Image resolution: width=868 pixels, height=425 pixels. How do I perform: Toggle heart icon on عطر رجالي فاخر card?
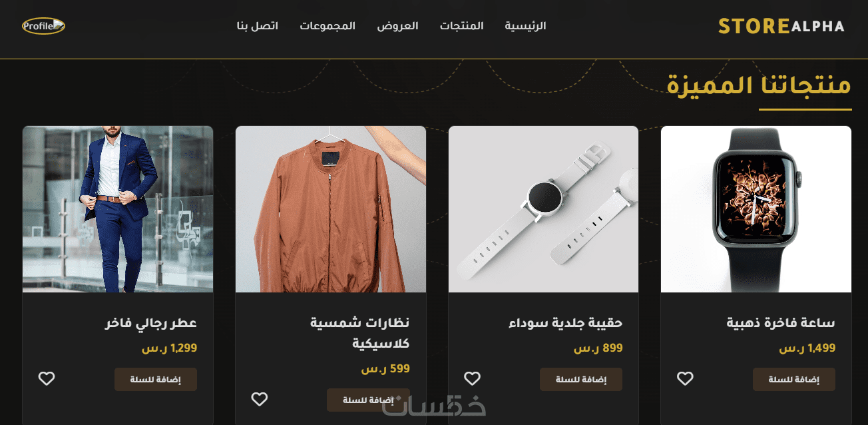tap(46, 378)
